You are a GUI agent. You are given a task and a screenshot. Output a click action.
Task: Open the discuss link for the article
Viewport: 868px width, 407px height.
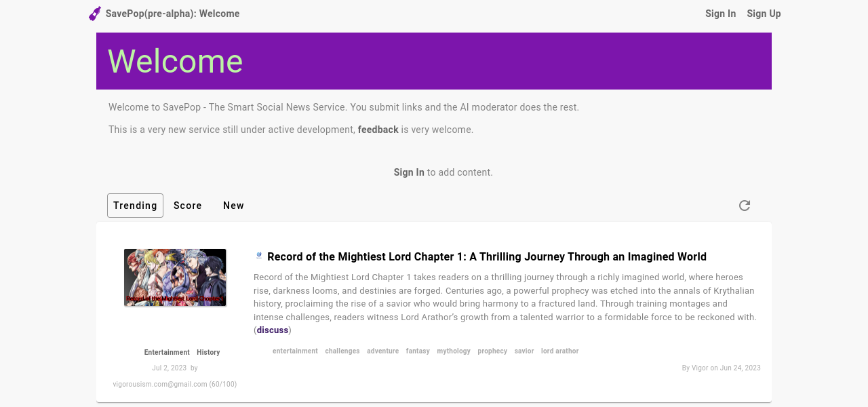click(x=273, y=330)
